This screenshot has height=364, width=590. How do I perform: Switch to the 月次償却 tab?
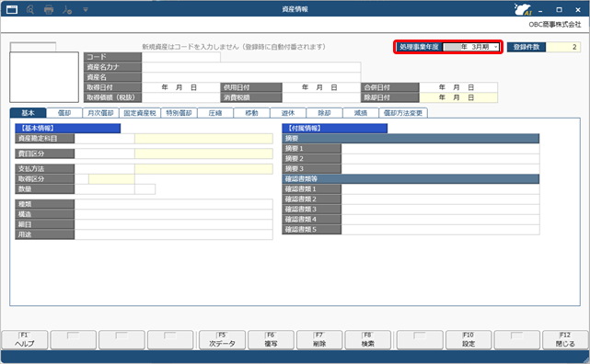pyautogui.click(x=100, y=113)
